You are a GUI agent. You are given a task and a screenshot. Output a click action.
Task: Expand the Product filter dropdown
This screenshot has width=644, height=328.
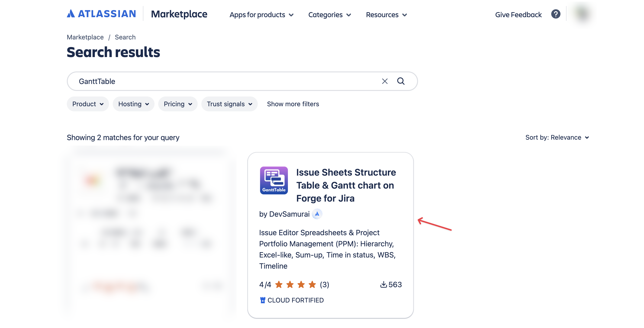pyautogui.click(x=88, y=104)
